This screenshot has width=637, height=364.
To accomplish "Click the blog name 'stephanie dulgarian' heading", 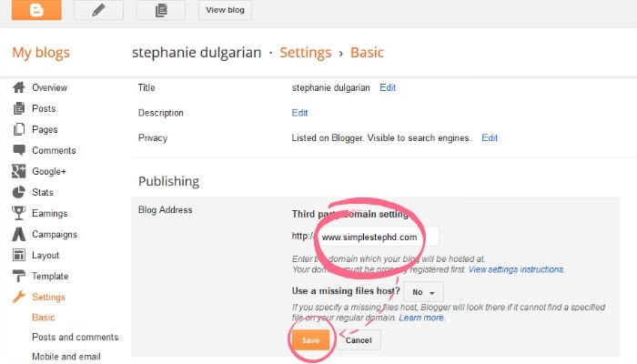I will point(197,53).
